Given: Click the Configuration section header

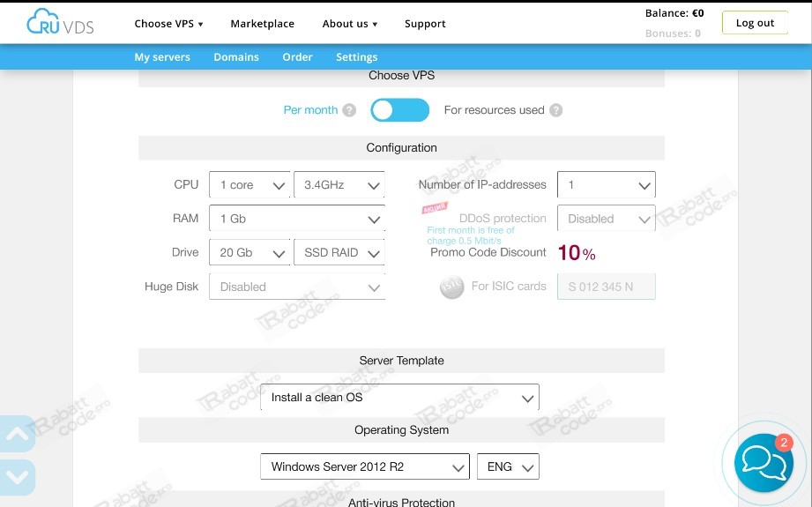Looking at the screenshot, I should [x=401, y=147].
